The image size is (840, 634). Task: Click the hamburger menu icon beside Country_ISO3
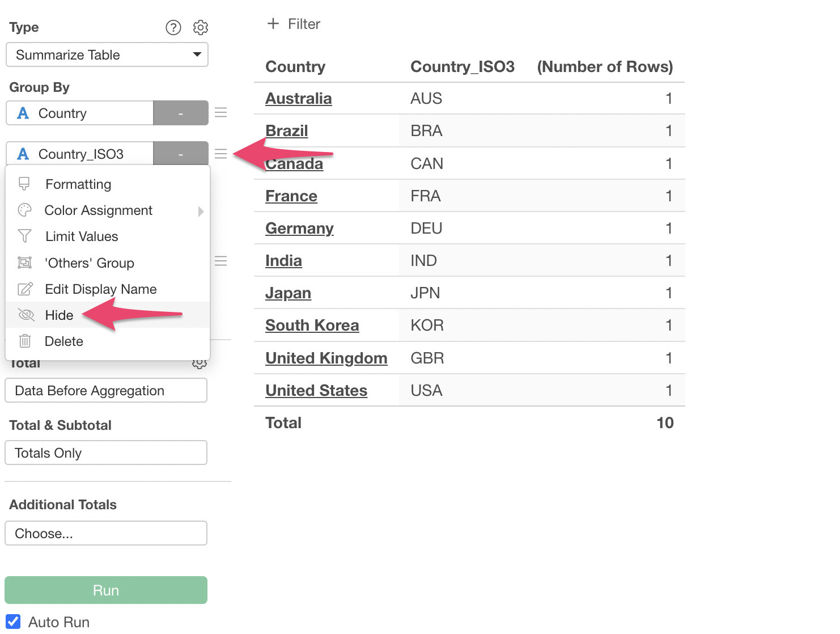221,154
